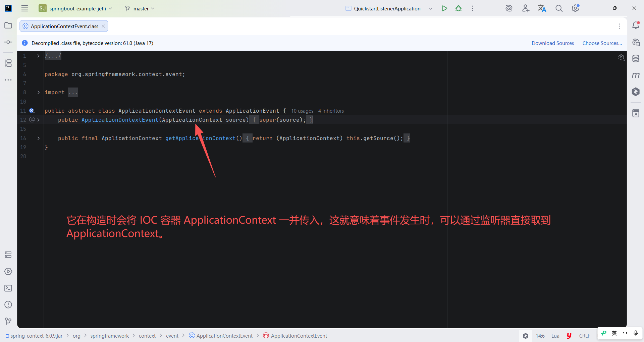Run QuickstartListenerApplication with the green play icon
The height and width of the screenshot is (342, 644).
coord(444,8)
